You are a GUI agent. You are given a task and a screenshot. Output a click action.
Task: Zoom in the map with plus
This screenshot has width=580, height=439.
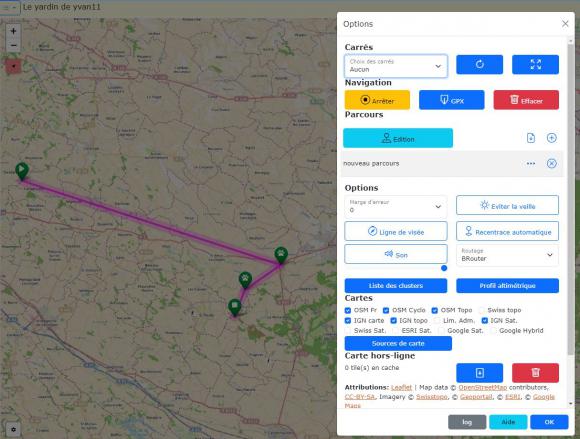13,31
